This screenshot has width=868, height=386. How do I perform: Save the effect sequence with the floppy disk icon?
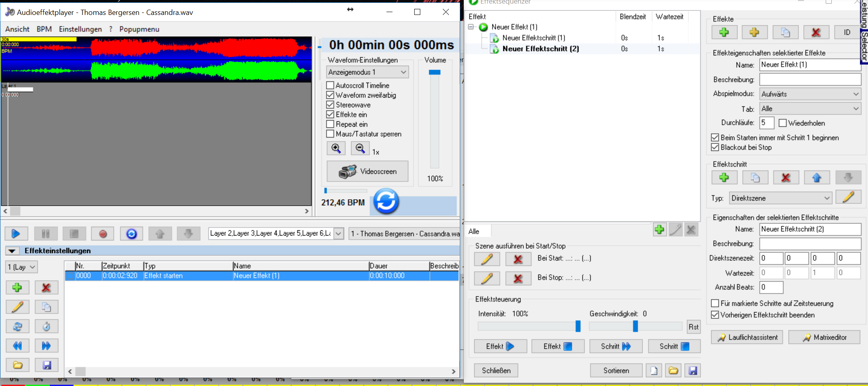[x=693, y=370]
